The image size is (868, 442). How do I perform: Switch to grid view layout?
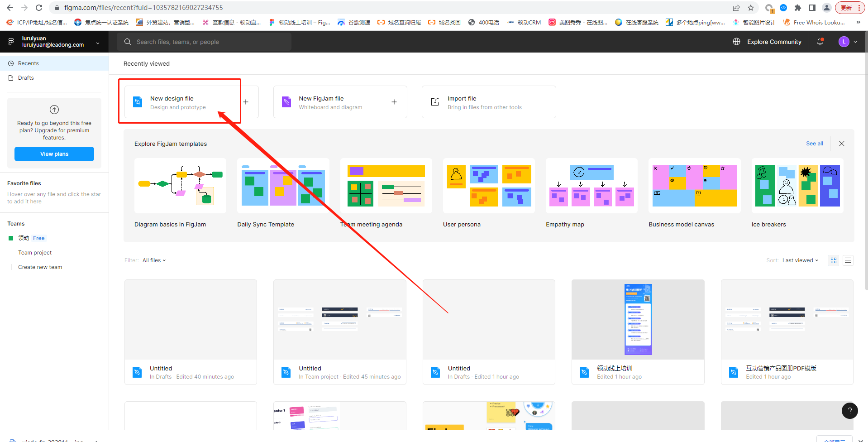pyautogui.click(x=834, y=260)
